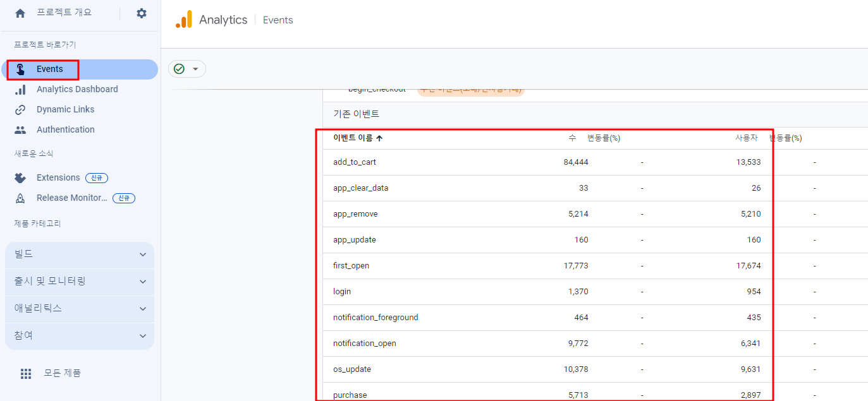Sort by 수 count column header
Viewport: 868px width, 401px height.
coord(572,138)
